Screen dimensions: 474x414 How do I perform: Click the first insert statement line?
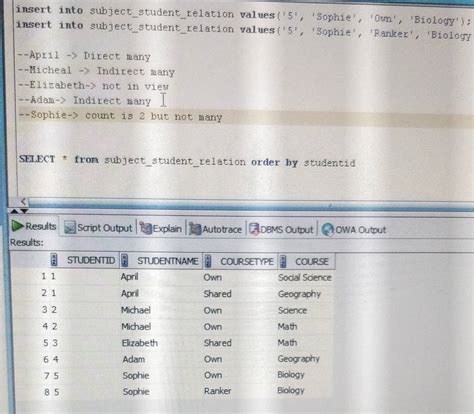243,15
